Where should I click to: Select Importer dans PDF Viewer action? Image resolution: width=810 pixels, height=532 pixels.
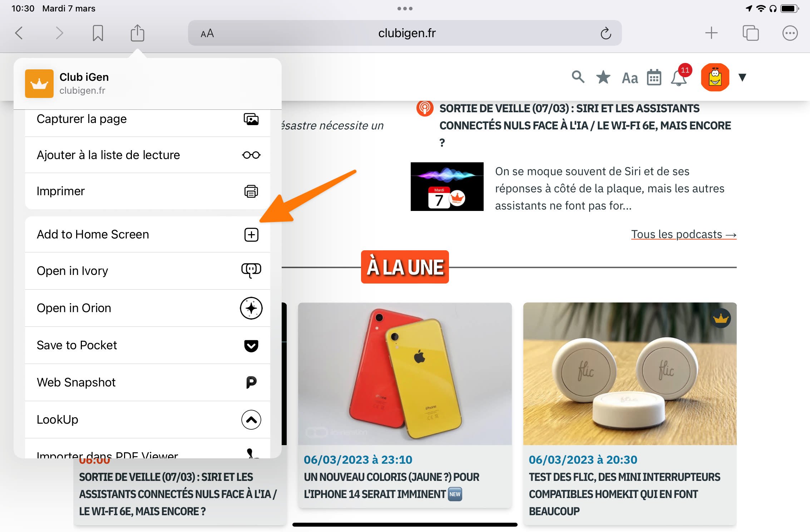(148, 449)
